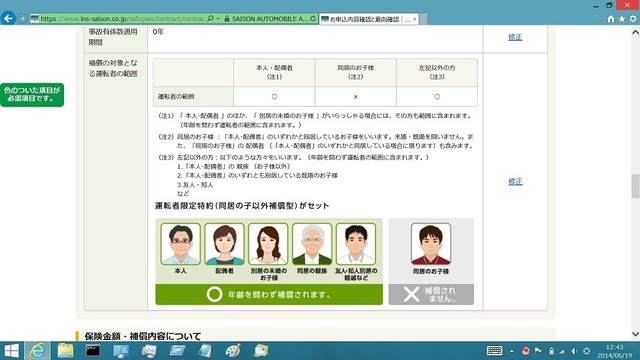Click 修正 link in 事故有係数適用期間 row

(x=515, y=37)
